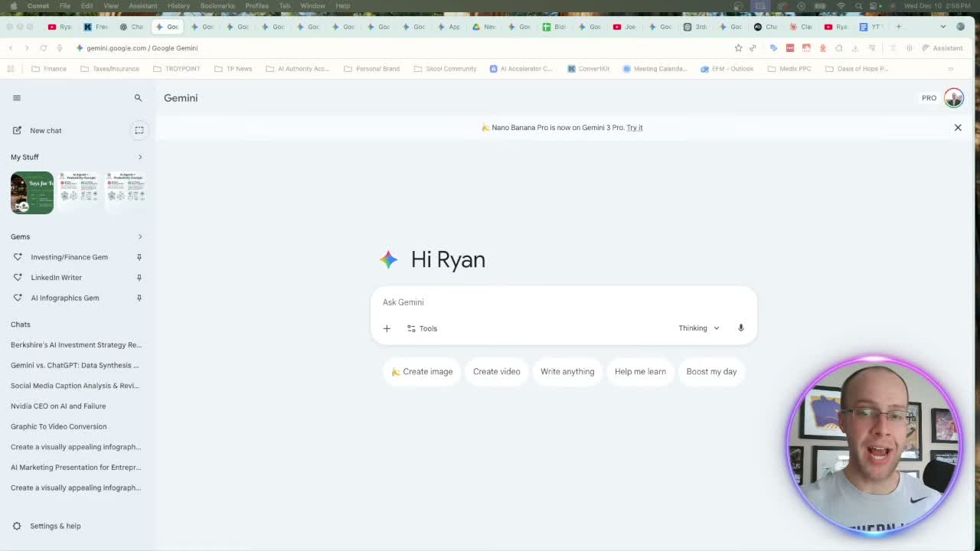Open chat Gemini vs. ChatGPT: Data Synthesis
The image size is (980, 551).
[75, 365]
